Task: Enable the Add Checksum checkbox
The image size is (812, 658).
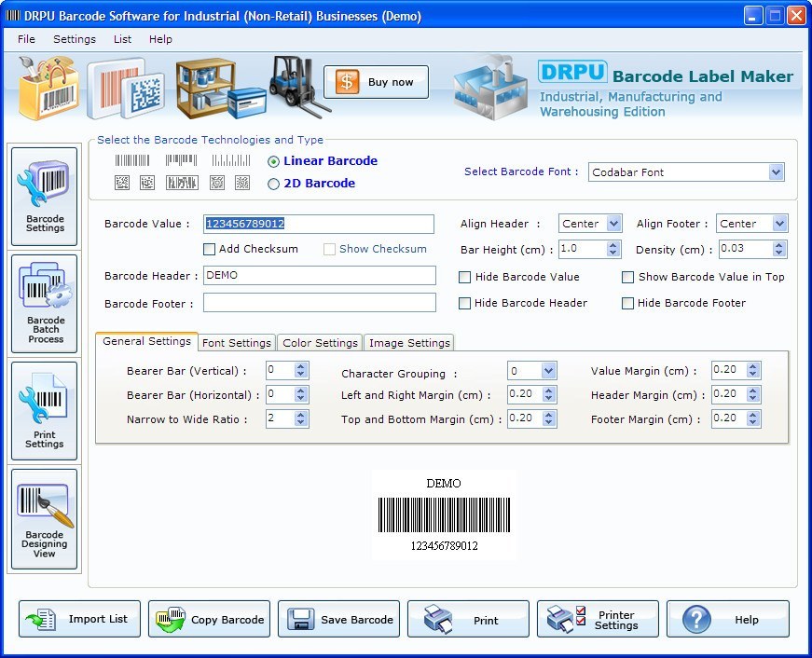Action: [210, 249]
